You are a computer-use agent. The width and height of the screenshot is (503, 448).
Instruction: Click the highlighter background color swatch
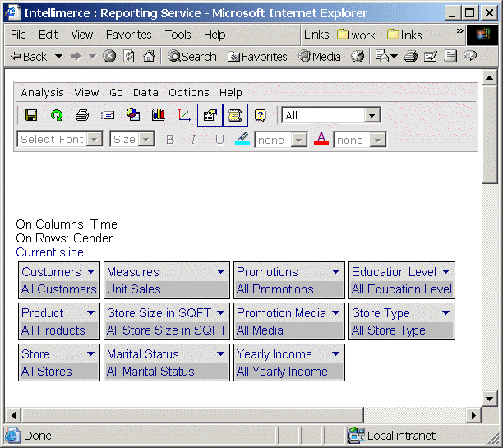click(x=242, y=139)
